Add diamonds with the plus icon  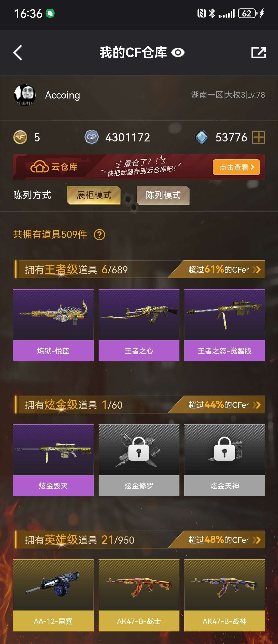(x=259, y=137)
